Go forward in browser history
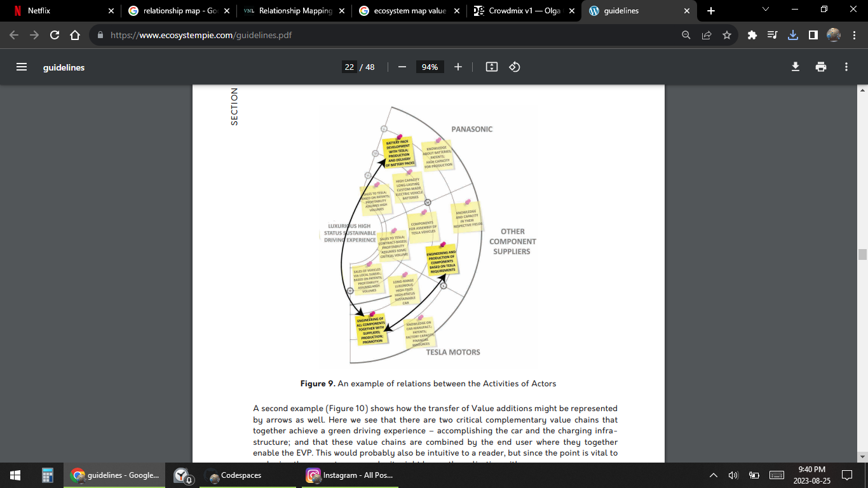Screen dimensions: 868x488 pyautogui.click(x=34, y=36)
